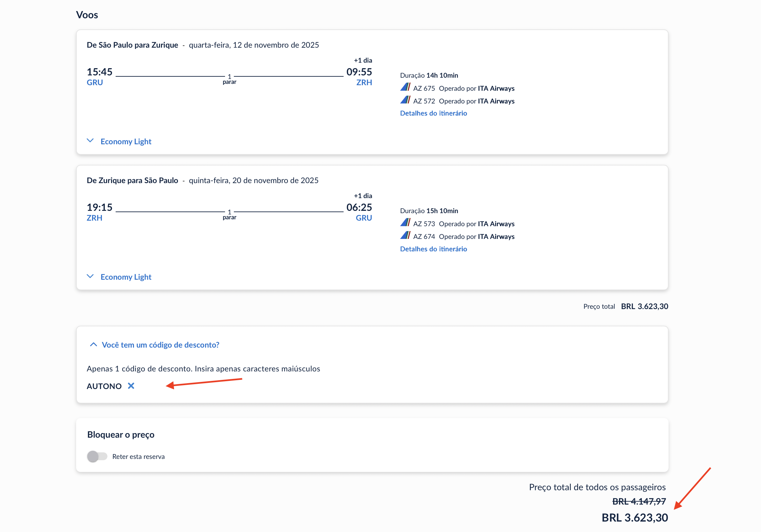The height and width of the screenshot is (532, 761).
Task: Click the ITA Airways logo beside AZ 675
Action: (405, 87)
